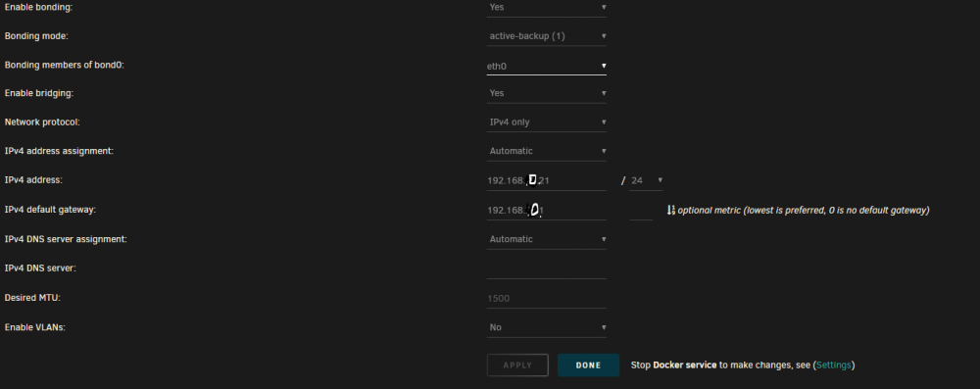Open IPv4 DNS server assignment dropdown

pos(546,239)
